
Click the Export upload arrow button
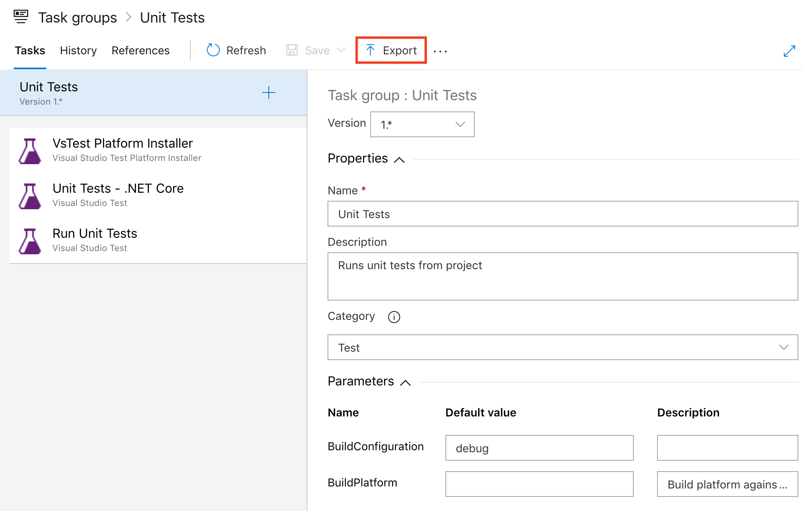pos(391,50)
